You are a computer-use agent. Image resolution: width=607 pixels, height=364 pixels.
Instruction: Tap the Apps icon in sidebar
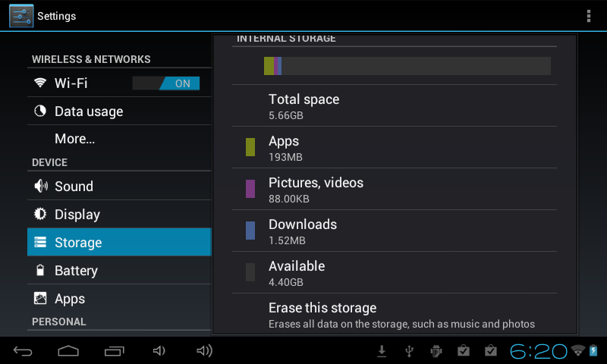(40, 299)
